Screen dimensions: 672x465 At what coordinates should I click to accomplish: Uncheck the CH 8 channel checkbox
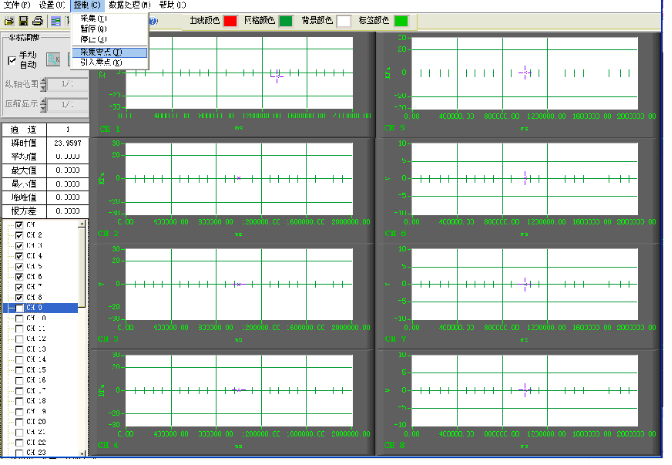pyautogui.click(x=19, y=297)
